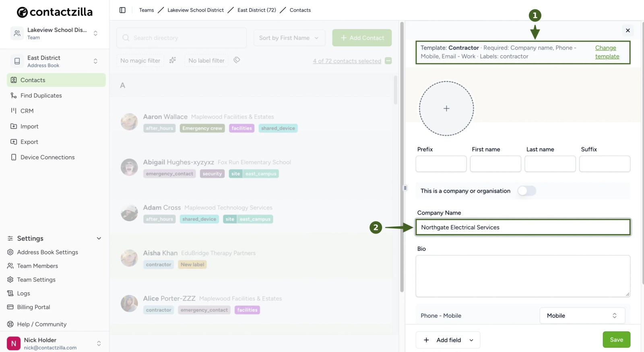644x352 pixels.
Task: Click the Search directory field
Action: click(182, 38)
